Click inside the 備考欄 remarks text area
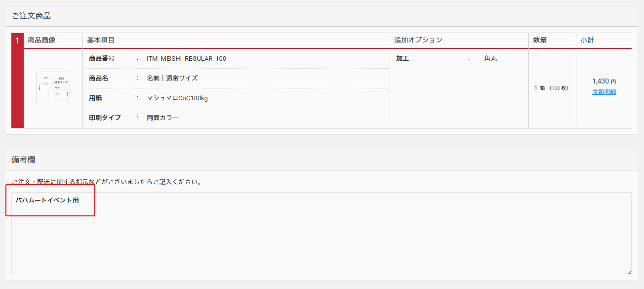This screenshot has height=289, width=644. [x=321, y=237]
